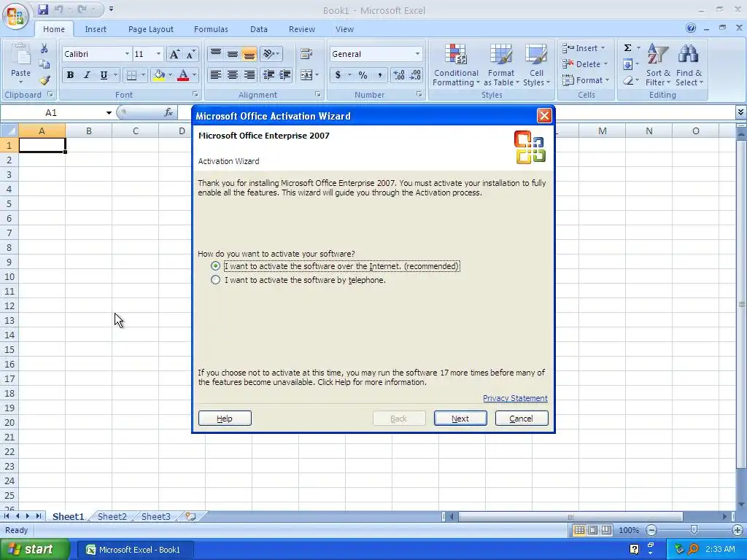Apply the red Font Color icon
The height and width of the screenshot is (560, 747).
pos(183,75)
